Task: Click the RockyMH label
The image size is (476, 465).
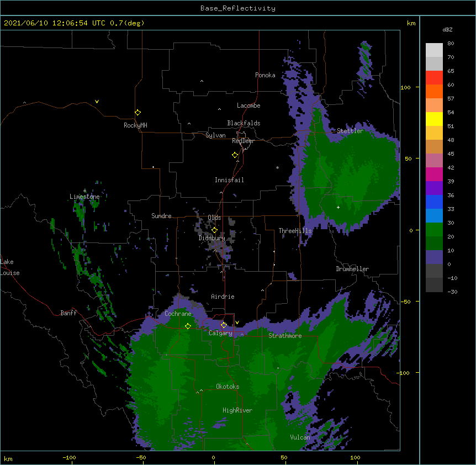Action: (135, 125)
